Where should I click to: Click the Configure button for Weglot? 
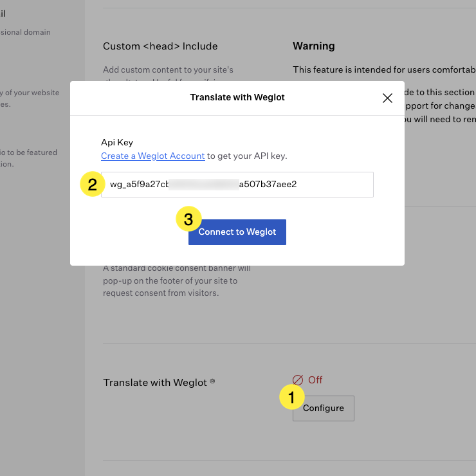click(324, 408)
